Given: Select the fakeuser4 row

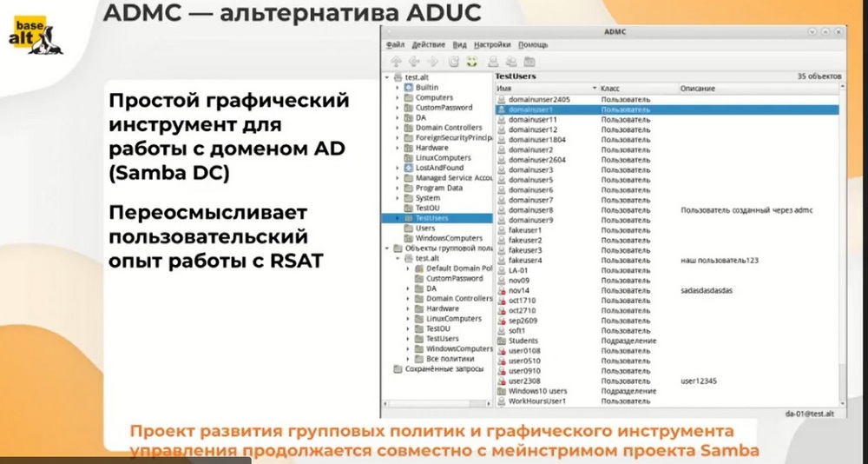Looking at the screenshot, I should pos(667,261).
